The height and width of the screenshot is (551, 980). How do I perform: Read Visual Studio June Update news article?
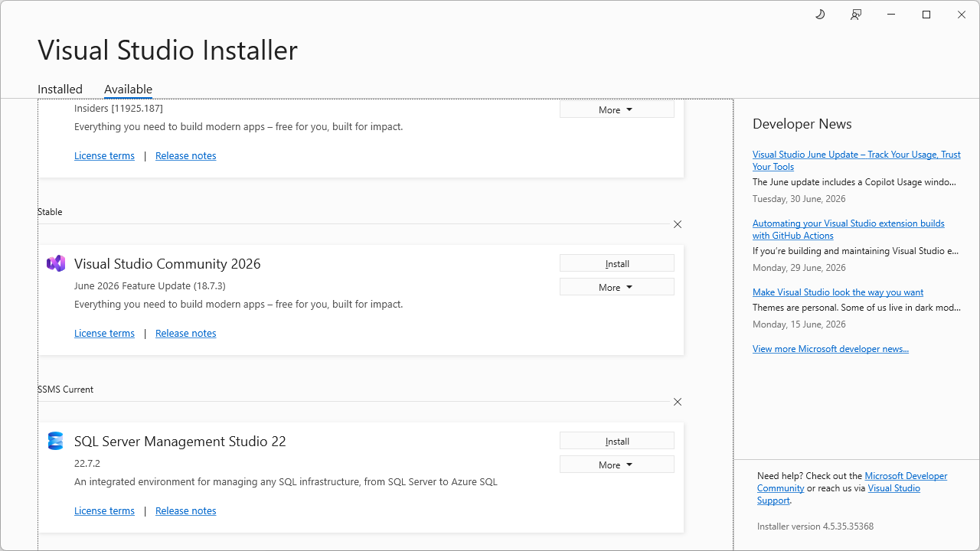856,160
